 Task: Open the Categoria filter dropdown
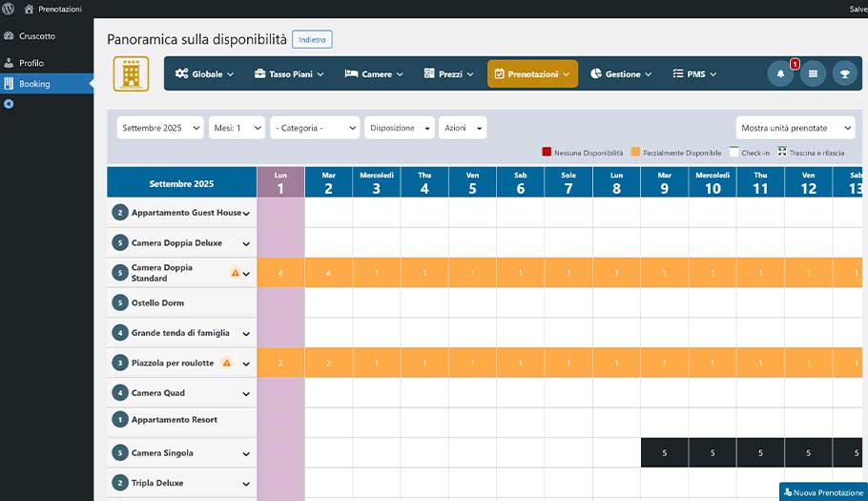pyautogui.click(x=314, y=128)
